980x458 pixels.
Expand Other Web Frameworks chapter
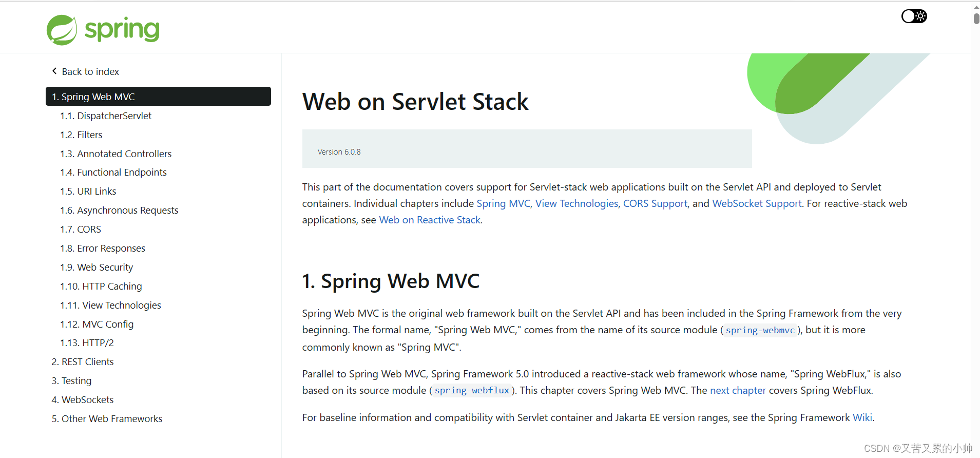coord(111,419)
